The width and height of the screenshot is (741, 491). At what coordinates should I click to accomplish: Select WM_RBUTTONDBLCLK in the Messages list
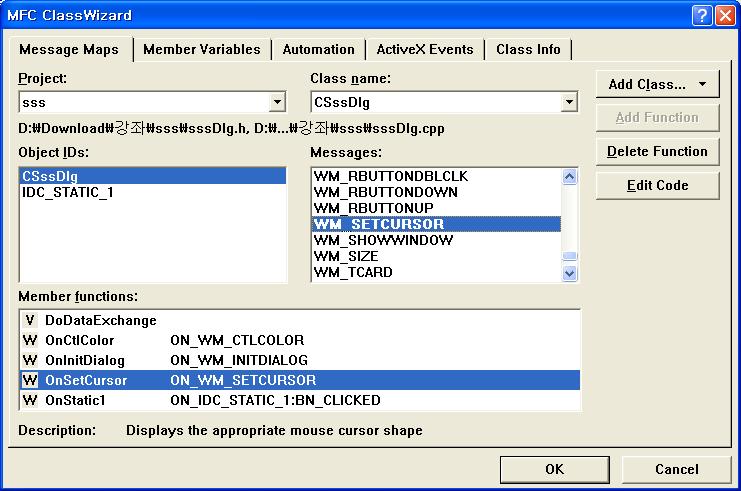point(437,176)
